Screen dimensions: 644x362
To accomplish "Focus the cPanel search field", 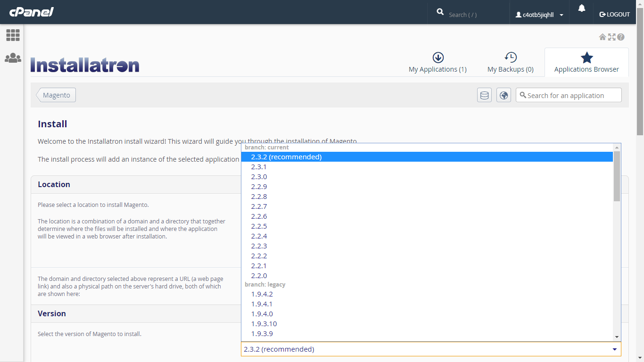I will 476,15.
